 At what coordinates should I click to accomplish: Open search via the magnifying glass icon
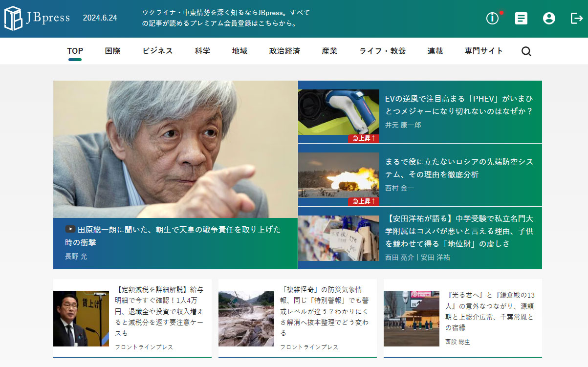526,51
